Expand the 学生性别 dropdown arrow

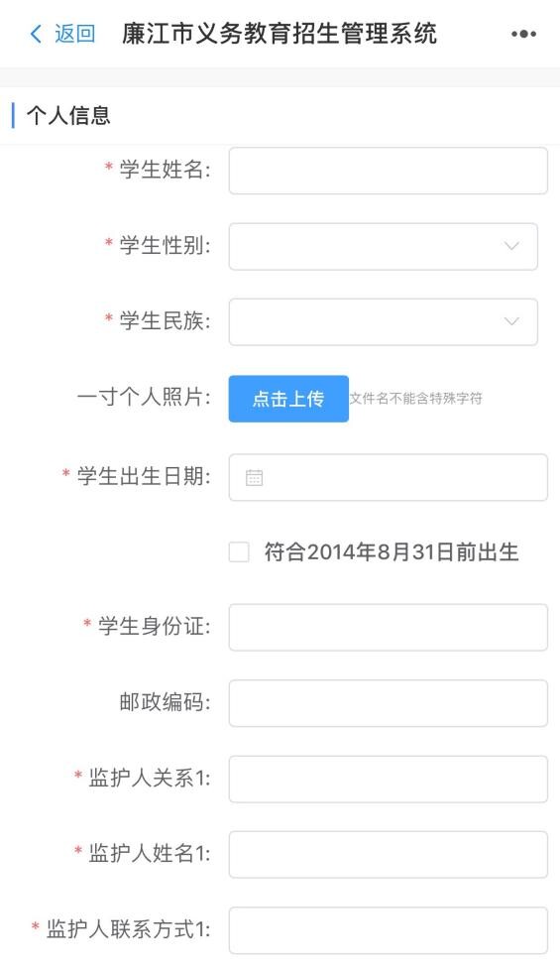coord(511,246)
